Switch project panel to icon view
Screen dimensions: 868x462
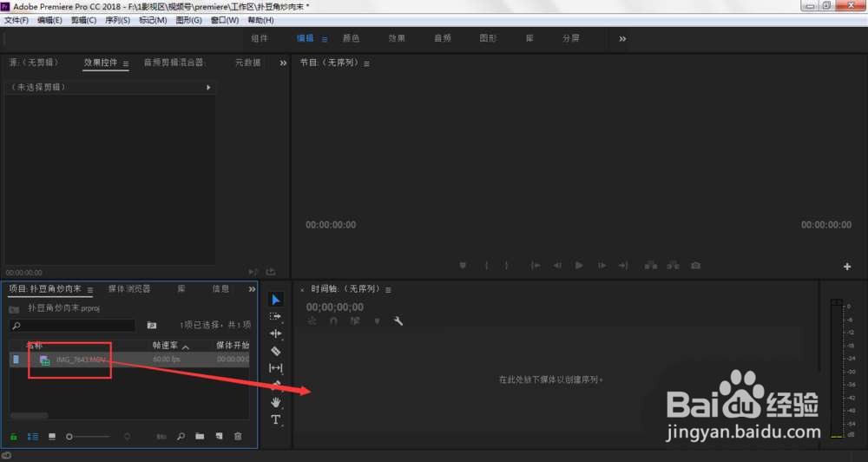[52, 437]
